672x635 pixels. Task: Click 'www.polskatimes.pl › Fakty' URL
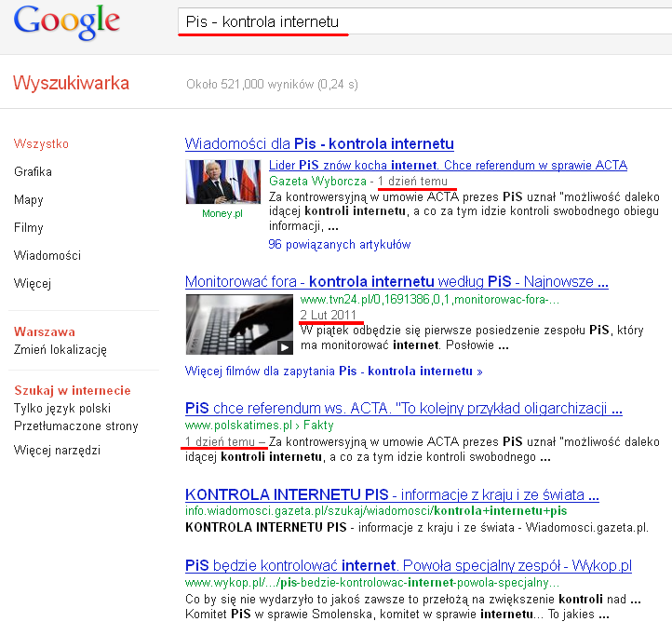(259, 426)
